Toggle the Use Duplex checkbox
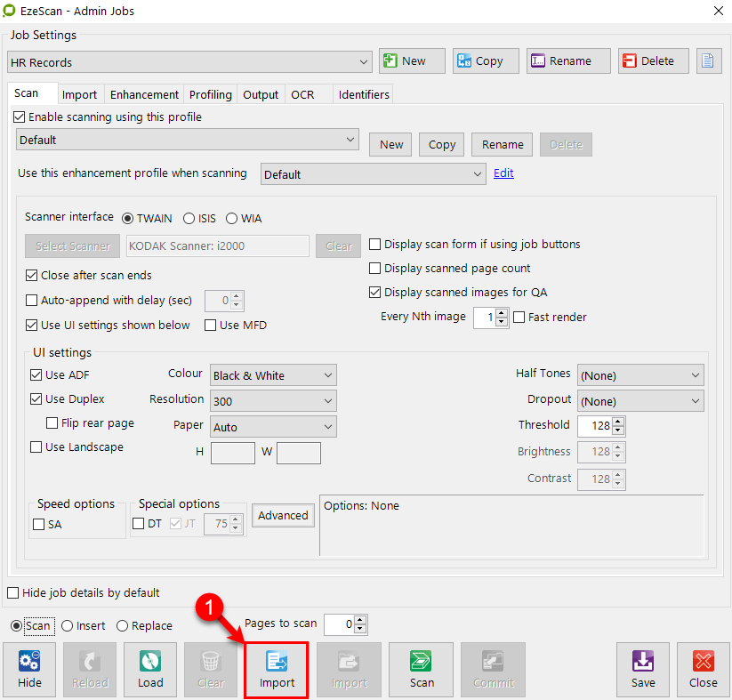The width and height of the screenshot is (732, 700). tap(36, 399)
